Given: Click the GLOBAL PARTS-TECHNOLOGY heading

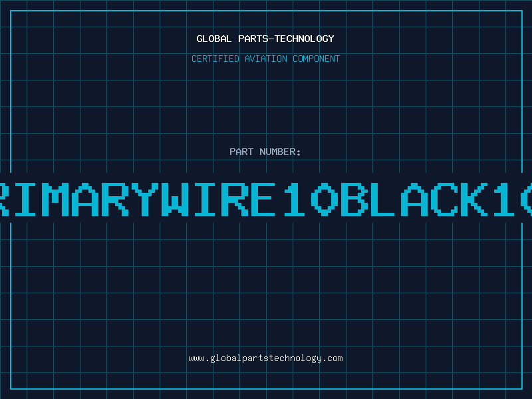Looking at the screenshot, I should pos(265,39).
